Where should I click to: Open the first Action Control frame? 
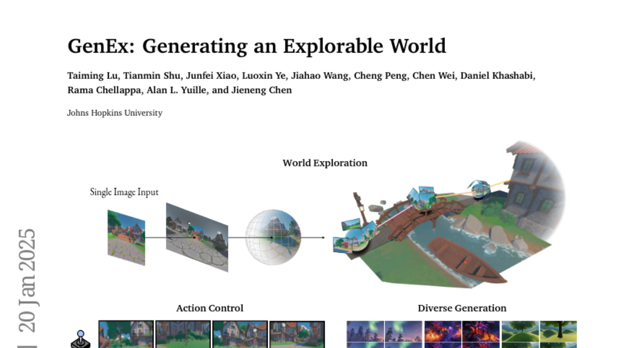(x=126, y=334)
